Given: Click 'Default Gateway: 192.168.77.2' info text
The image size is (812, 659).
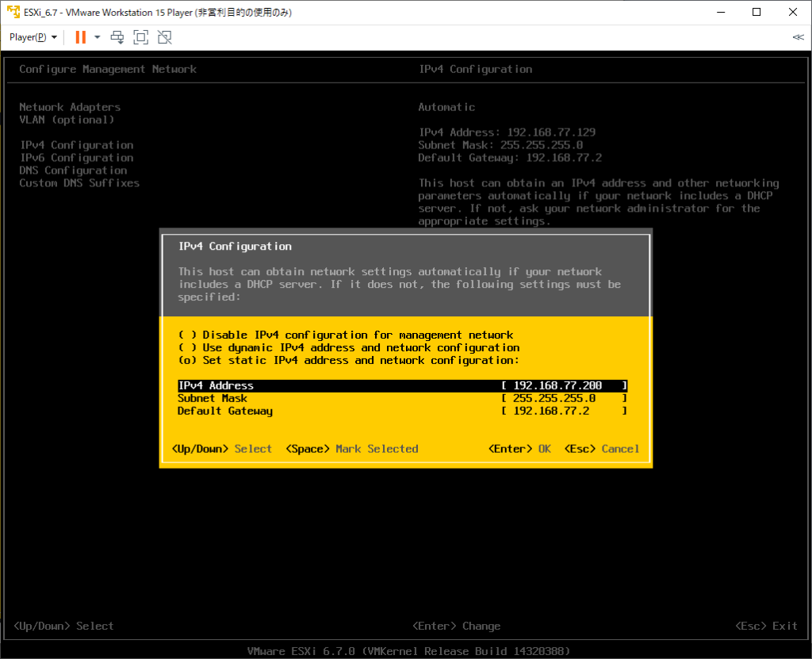Looking at the screenshot, I should [x=510, y=158].
